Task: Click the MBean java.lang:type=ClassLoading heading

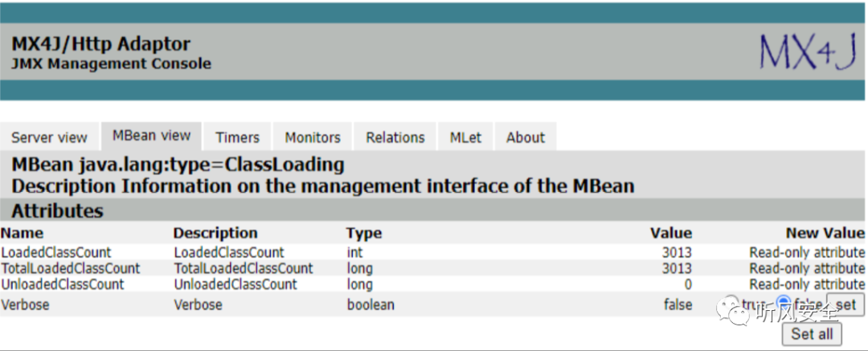Action: click(178, 165)
